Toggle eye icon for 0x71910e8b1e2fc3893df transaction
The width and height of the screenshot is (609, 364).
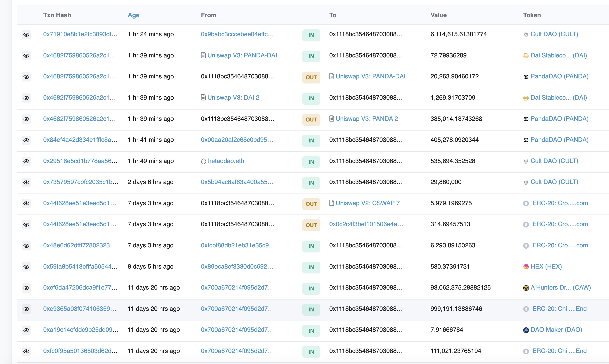26,35
